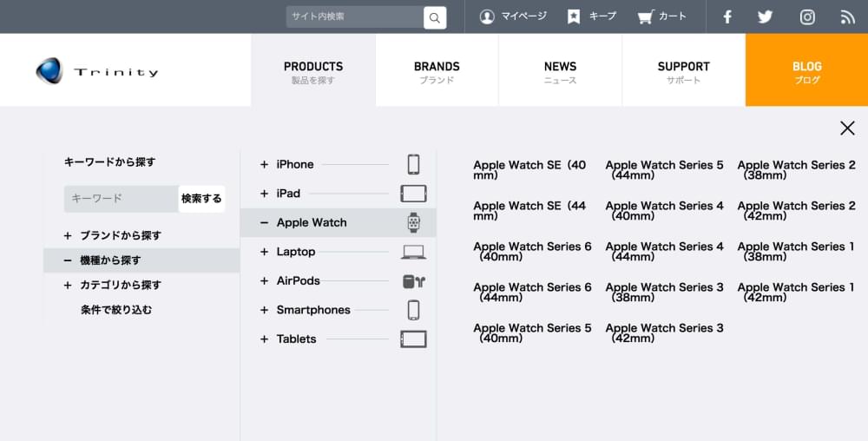Go to the orange BLOG tab
868x441 pixels.
pos(806,71)
